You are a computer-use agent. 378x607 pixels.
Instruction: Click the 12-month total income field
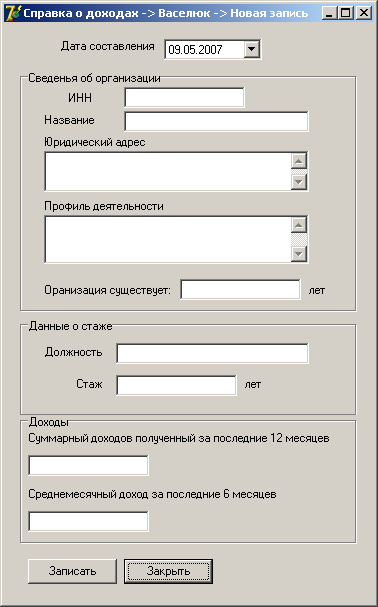(x=88, y=465)
